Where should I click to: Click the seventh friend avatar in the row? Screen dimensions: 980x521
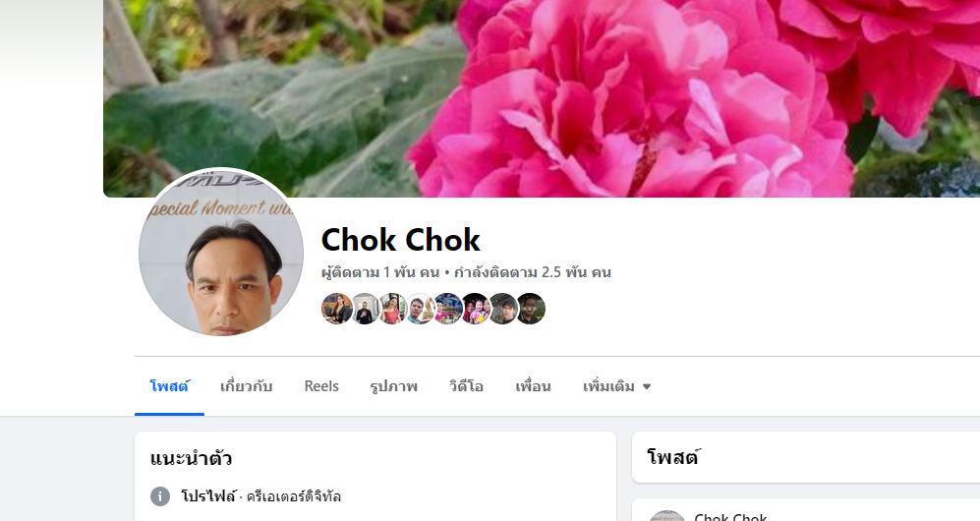(x=503, y=309)
